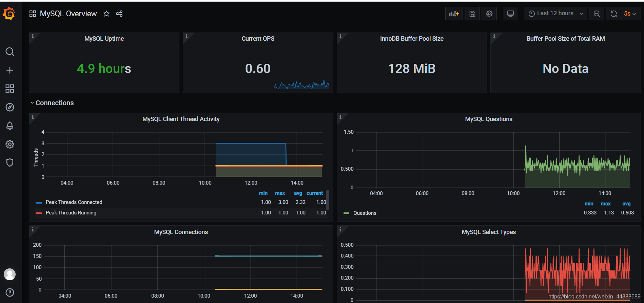Open the Grafana home logo
The image size is (644, 303).
(9, 14)
